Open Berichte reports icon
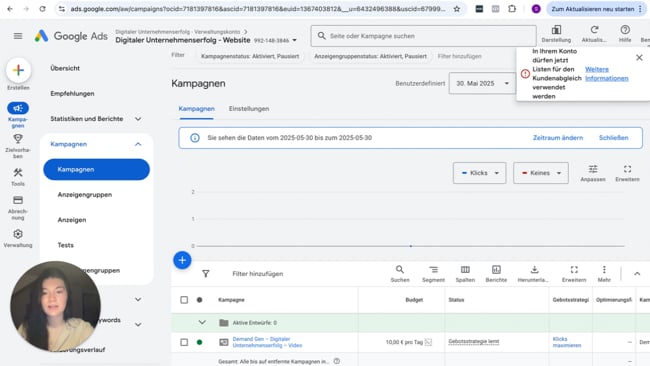The width and height of the screenshot is (650, 366). tap(496, 269)
